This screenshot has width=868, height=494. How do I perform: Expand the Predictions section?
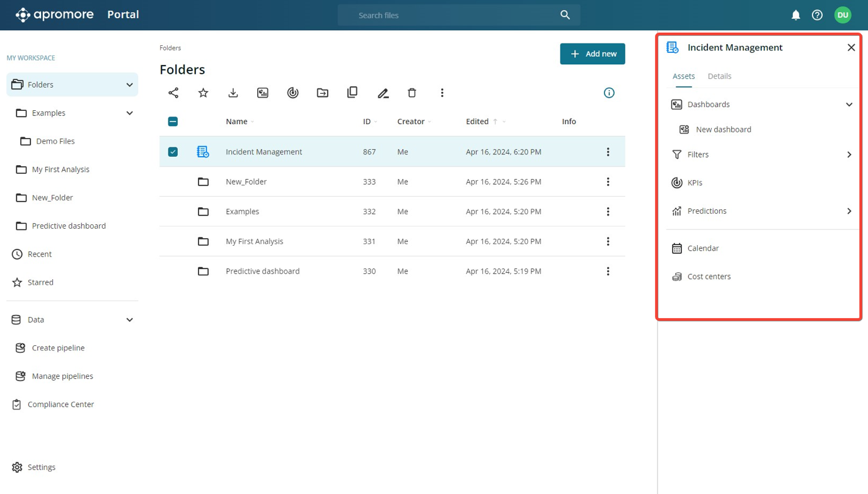coord(849,211)
